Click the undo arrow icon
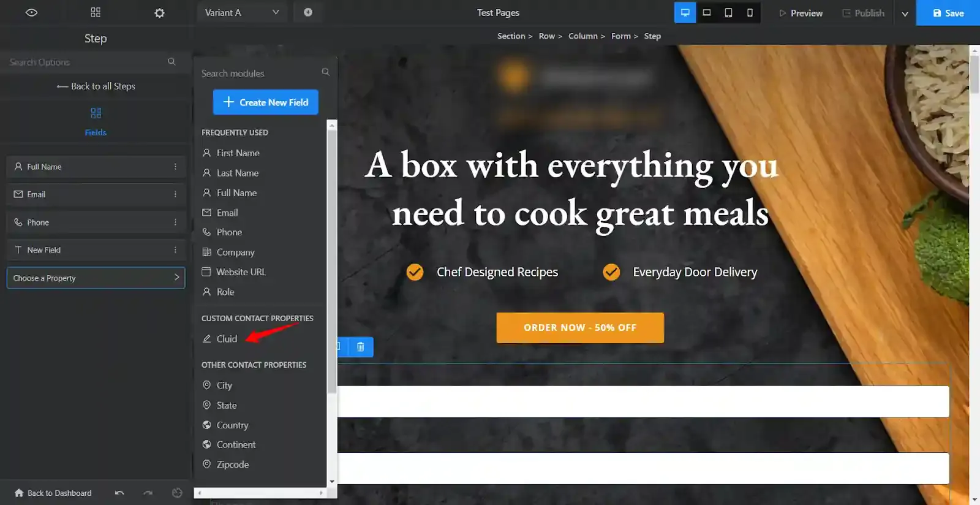 pos(119,493)
